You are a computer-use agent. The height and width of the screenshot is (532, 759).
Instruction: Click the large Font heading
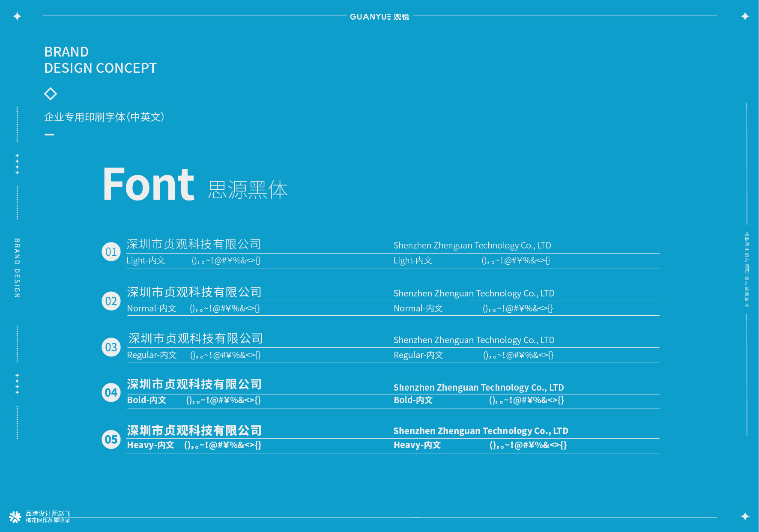[x=148, y=185]
